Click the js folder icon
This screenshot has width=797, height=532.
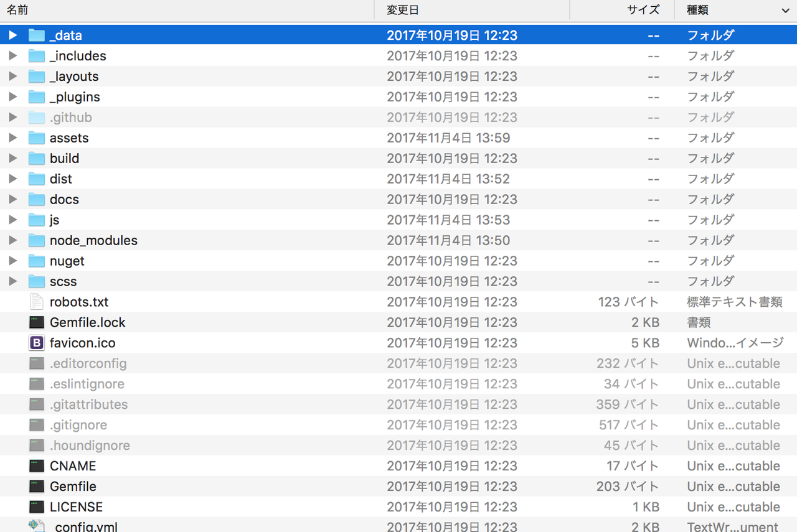[x=37, y=220]
